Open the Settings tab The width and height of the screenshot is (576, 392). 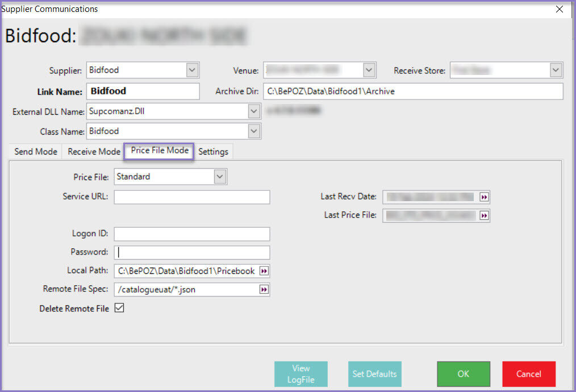click(213, 151)
